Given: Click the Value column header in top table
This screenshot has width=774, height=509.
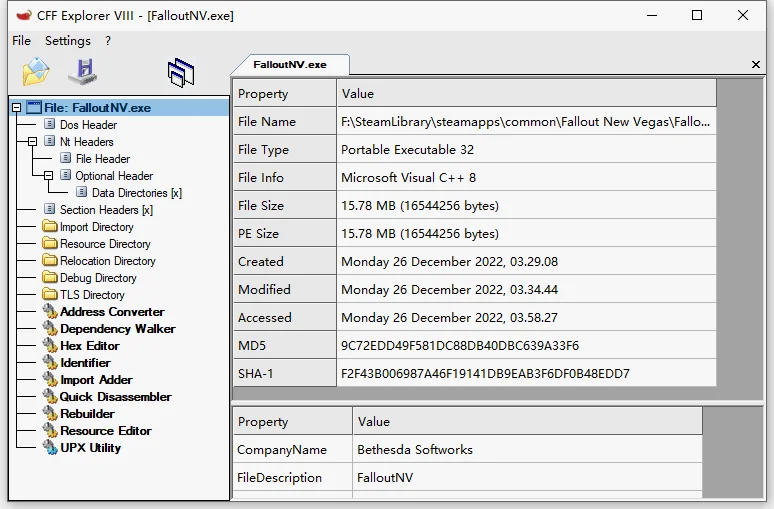Looking at the screenshot, I should [527, 93].
